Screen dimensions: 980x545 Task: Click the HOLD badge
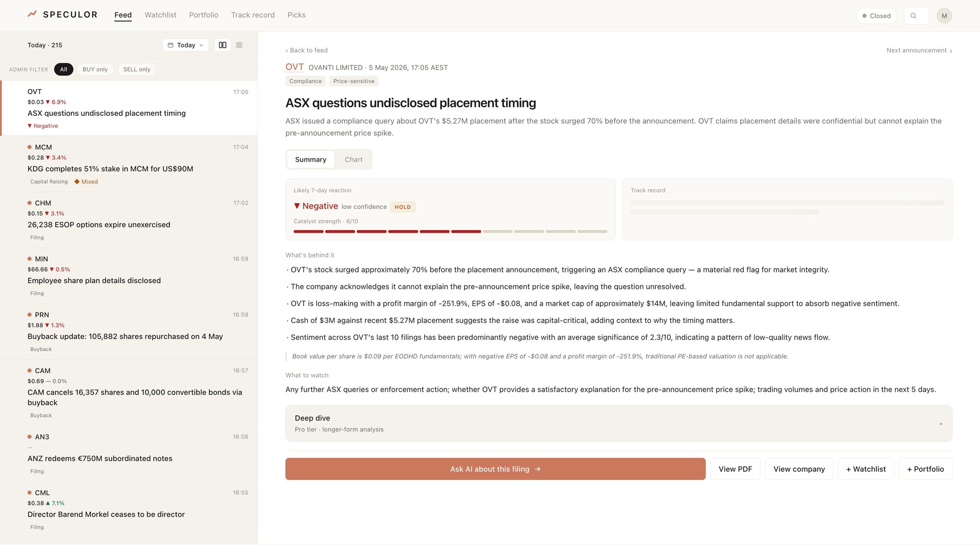(x=403, y=207)
